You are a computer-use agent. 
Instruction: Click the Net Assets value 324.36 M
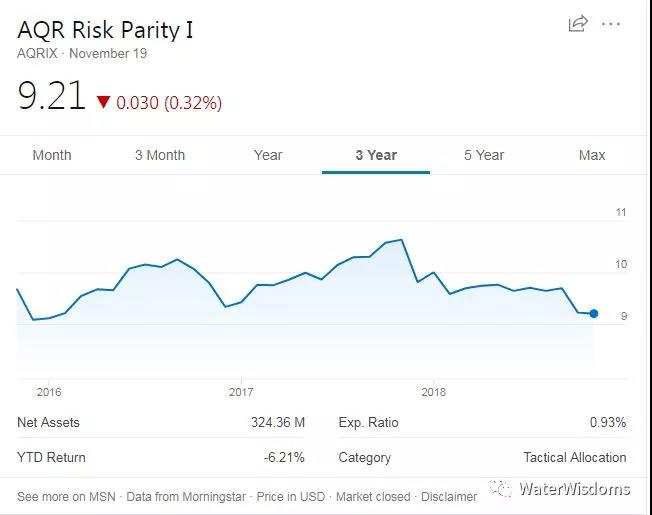(277, 423)
